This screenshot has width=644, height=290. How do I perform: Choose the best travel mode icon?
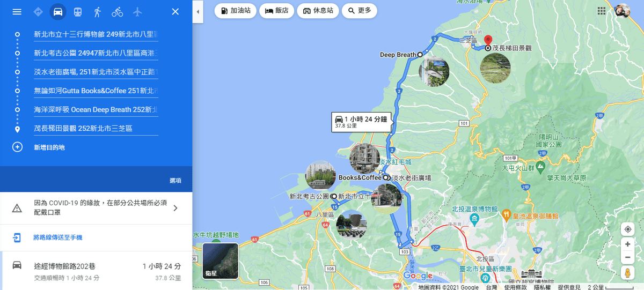[38, 12]
